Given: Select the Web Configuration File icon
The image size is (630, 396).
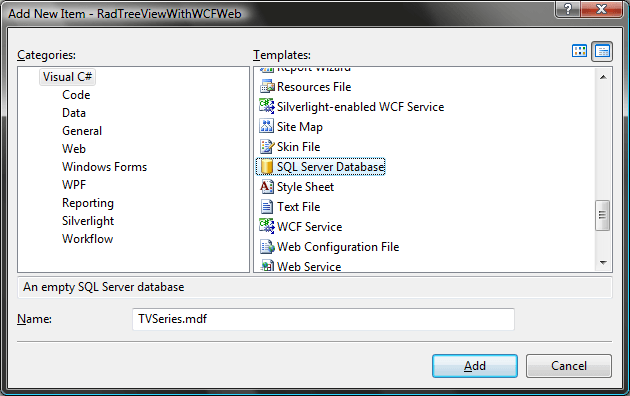Looking at the screenshot, I should coord(266,247).
